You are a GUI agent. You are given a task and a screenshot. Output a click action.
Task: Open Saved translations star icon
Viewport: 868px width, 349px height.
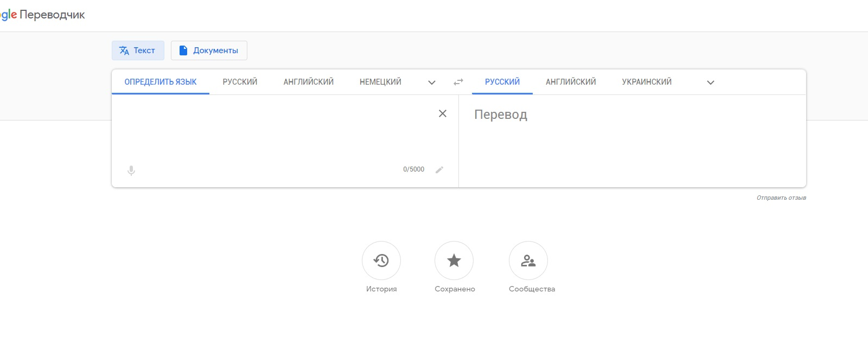click(x=454, y=261)
